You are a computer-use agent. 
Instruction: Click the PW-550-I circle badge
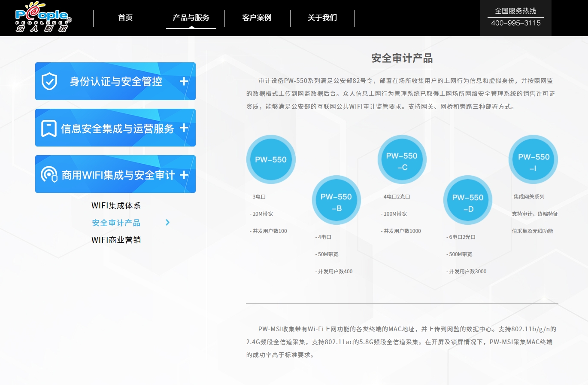(x=533, y=159)
